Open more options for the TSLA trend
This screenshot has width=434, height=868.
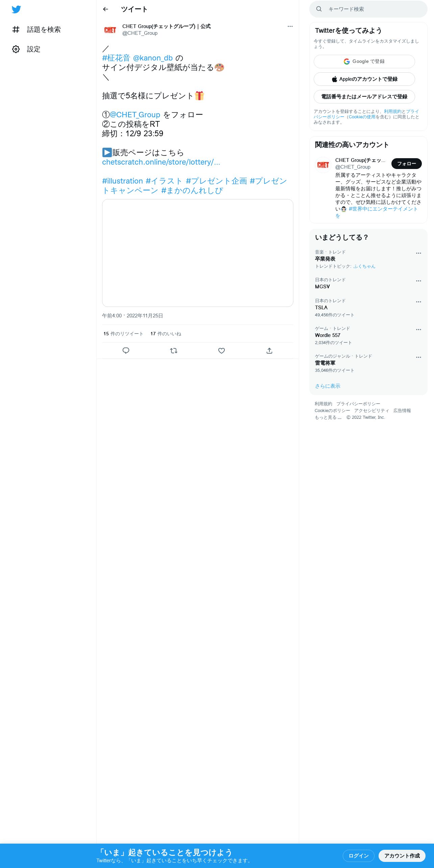click(x=418, y=302)
